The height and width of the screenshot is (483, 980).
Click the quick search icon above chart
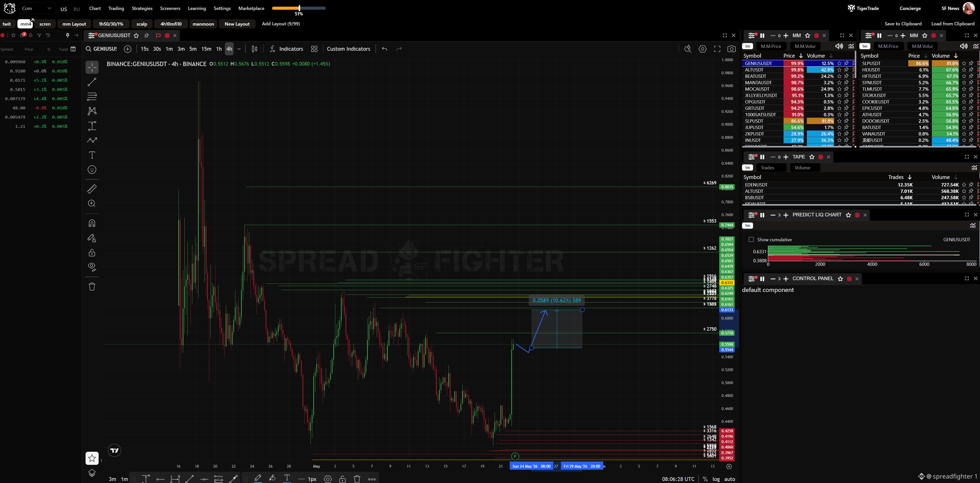(x=688, y=49)
